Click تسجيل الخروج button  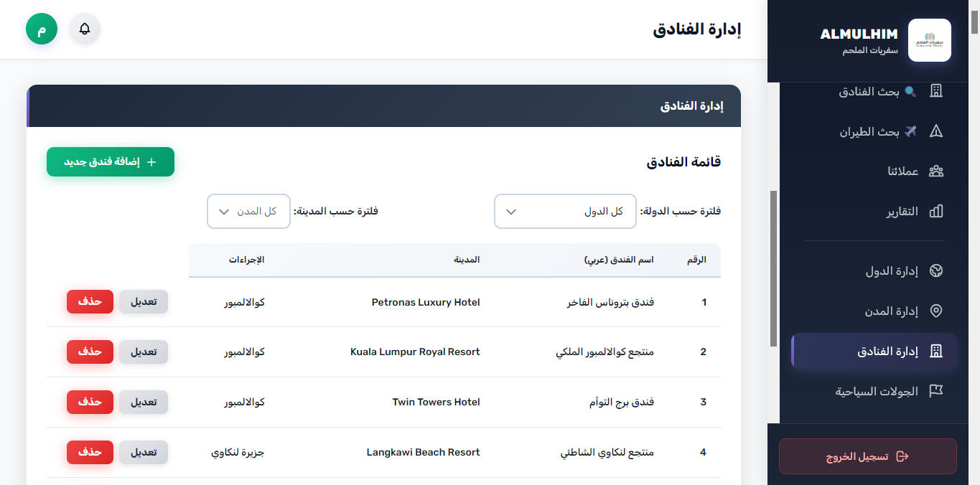click(867, 456)
